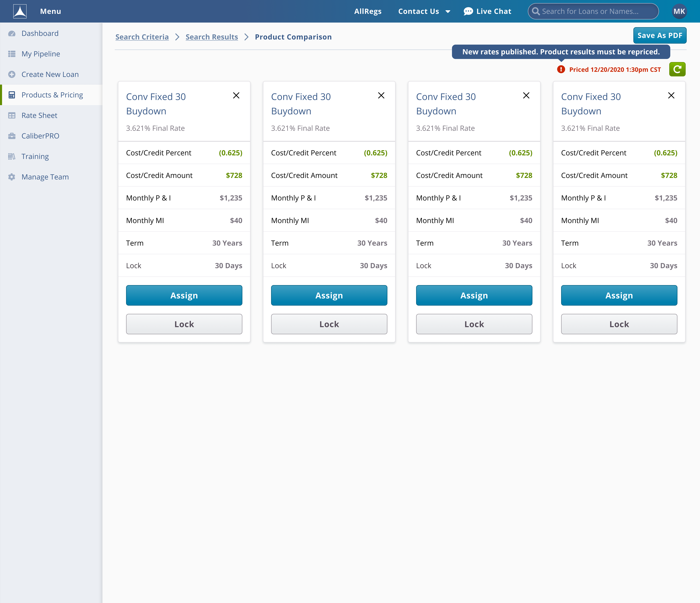This screenshot has height=603, width=700.
Task: Open the Menu in top bar
Action: coord(50,11)
